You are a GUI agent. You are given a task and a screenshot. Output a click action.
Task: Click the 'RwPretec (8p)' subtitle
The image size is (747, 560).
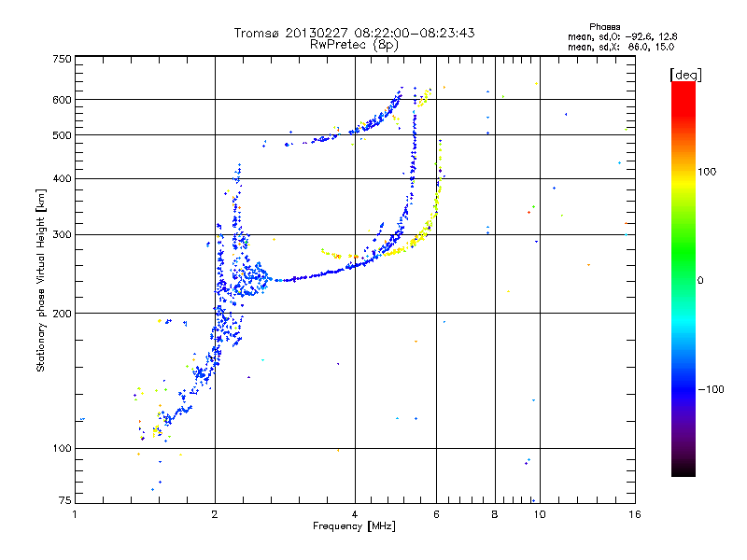coord(354,45)
